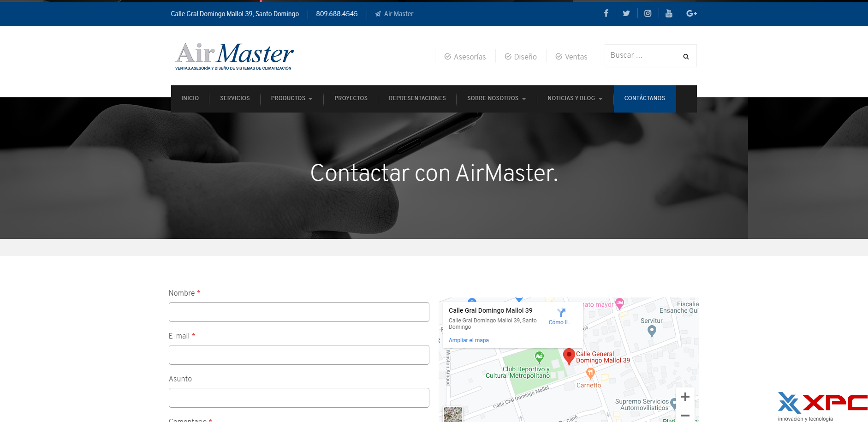Focus the E-mail input field
Viewport: 868px width, 422px height.
[299, 355]
